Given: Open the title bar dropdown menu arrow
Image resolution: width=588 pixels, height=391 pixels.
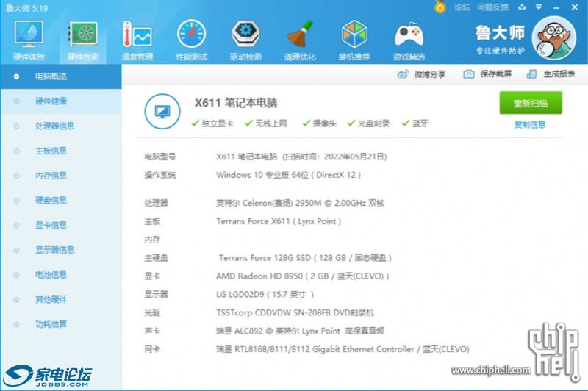Looking at the screenshot, I should tap(539, 7).
